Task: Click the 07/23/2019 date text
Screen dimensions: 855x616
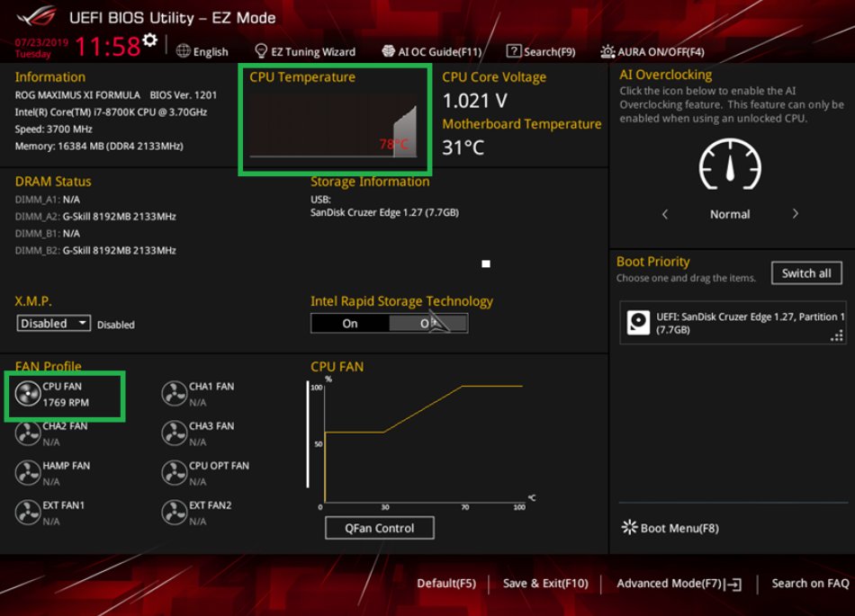Action: point(41,42)
